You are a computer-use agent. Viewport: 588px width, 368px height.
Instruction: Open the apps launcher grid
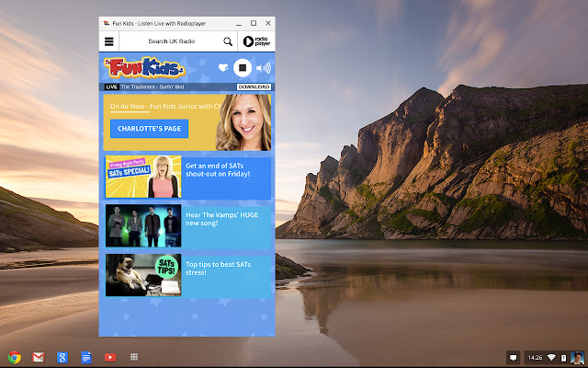tap(134, 357)
